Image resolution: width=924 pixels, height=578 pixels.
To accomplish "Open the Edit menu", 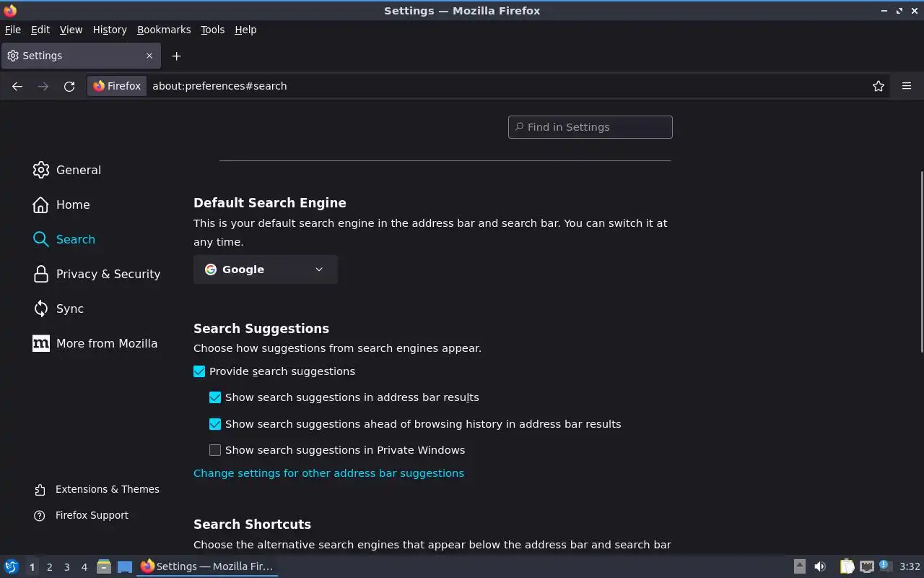I will tap(40, 30).
